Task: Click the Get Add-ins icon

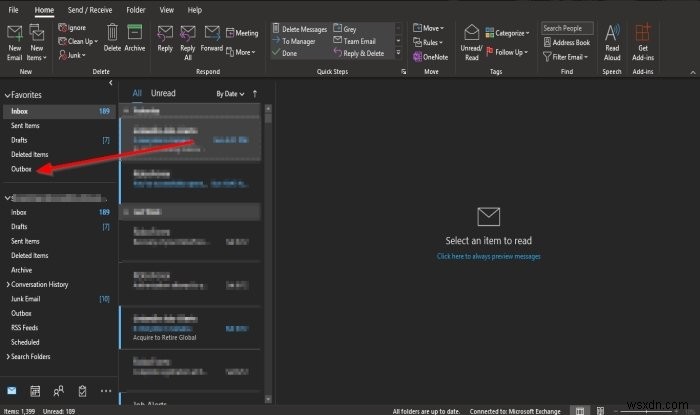Action: click(643, 42)
